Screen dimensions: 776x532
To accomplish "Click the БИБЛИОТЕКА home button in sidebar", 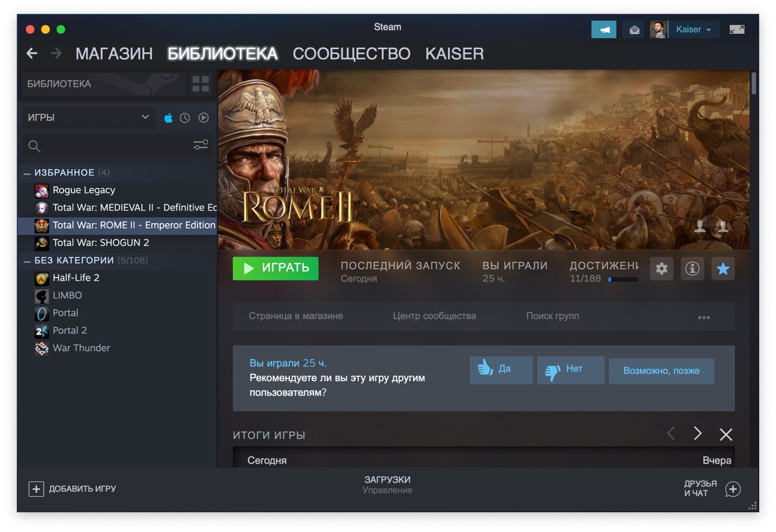I will click(104, 84).
